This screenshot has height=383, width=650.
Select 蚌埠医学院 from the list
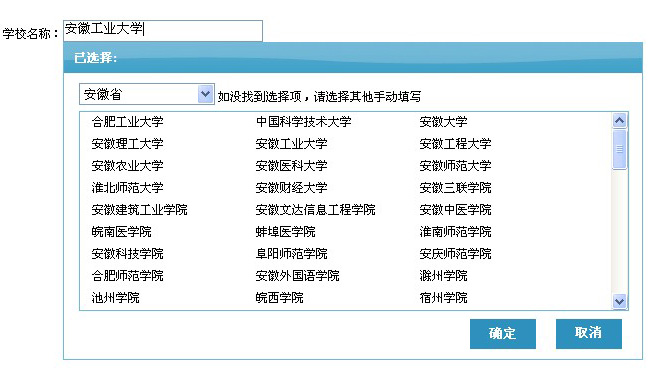point(286,232)
